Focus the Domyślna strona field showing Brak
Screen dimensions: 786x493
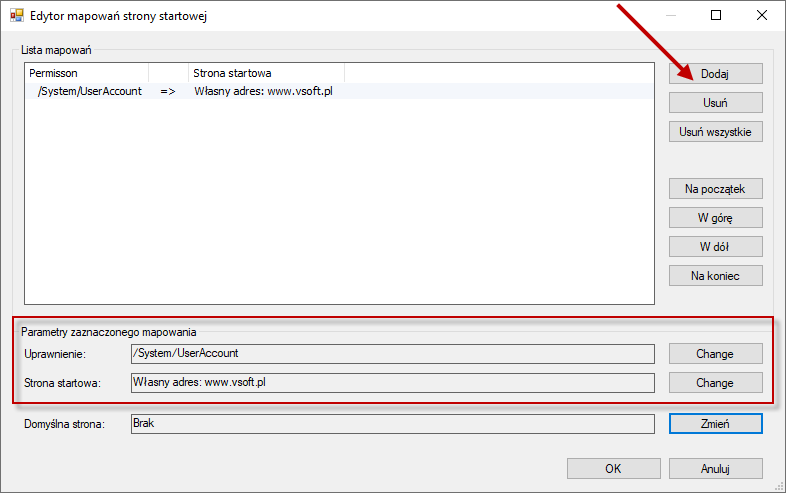[392, 424]
